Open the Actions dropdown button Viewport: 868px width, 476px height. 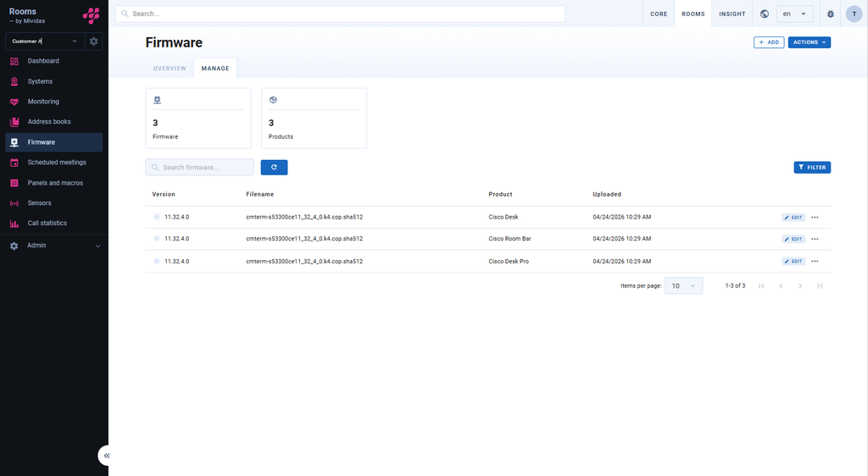pyautogui.click(x=810, y=42)
